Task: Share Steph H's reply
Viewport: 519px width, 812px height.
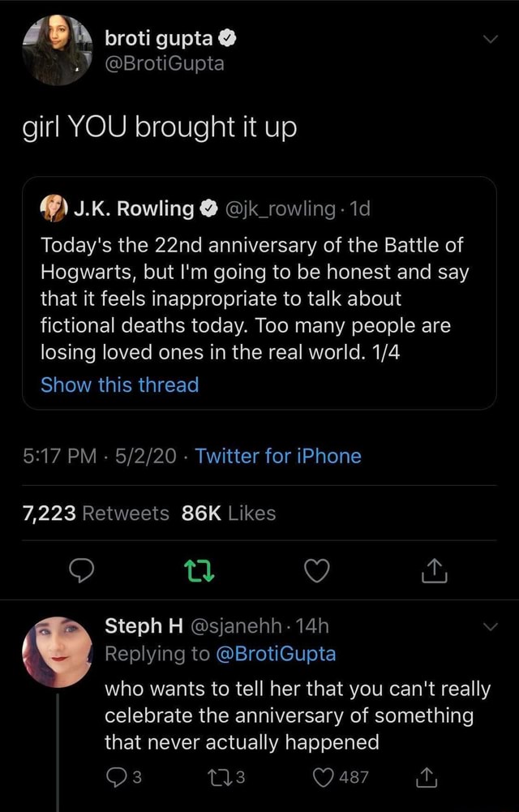Action: (x=425, y=778)
